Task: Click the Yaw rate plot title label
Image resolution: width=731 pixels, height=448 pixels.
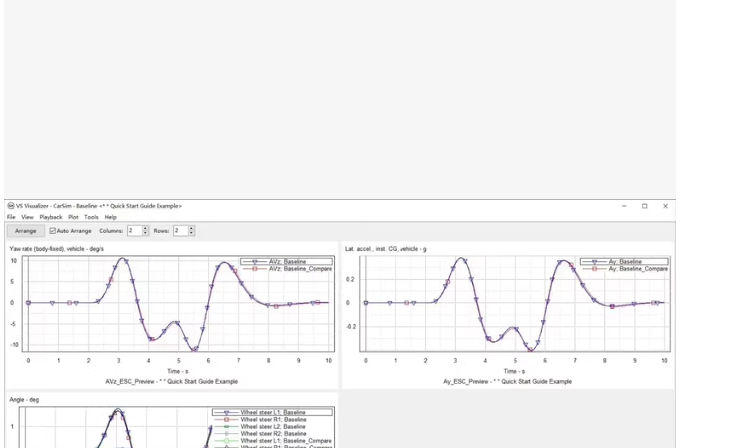Action: (56, 249)
